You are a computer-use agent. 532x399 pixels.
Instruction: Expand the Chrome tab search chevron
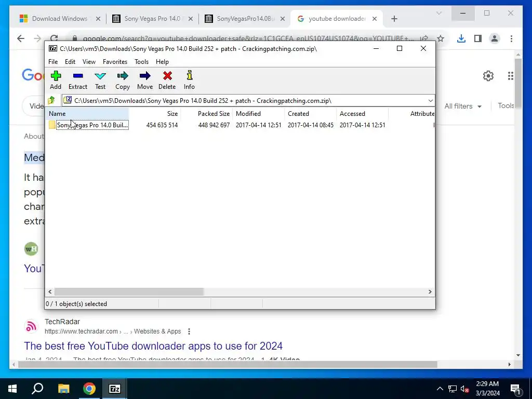click(x=438, y=13)
